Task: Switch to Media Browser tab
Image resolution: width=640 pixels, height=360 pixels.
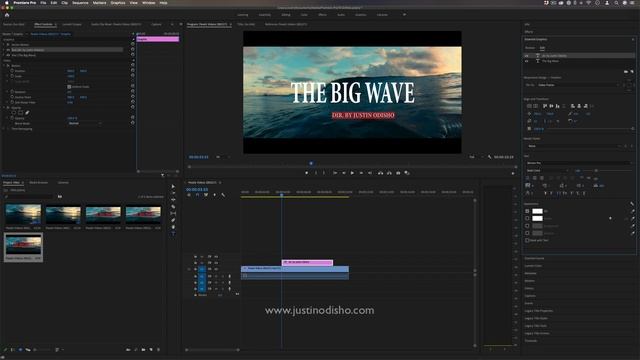Action: (38, 182)
